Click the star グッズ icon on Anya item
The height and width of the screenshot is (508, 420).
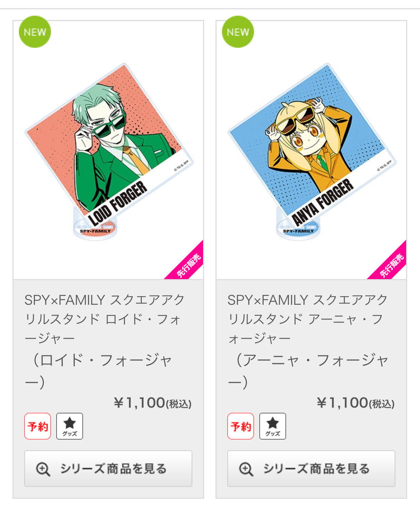click(273, 426)
